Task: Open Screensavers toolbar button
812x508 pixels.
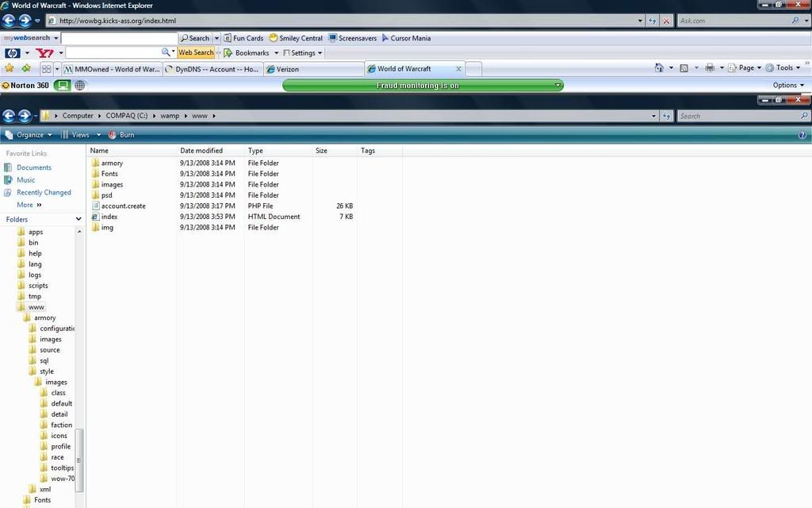Action: (353, 38)
